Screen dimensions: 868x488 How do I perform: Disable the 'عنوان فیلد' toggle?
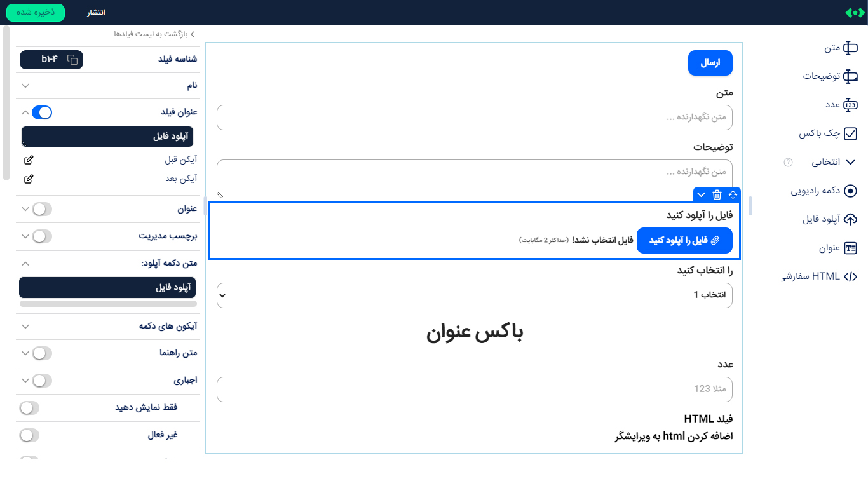click(x=41, y=112)
